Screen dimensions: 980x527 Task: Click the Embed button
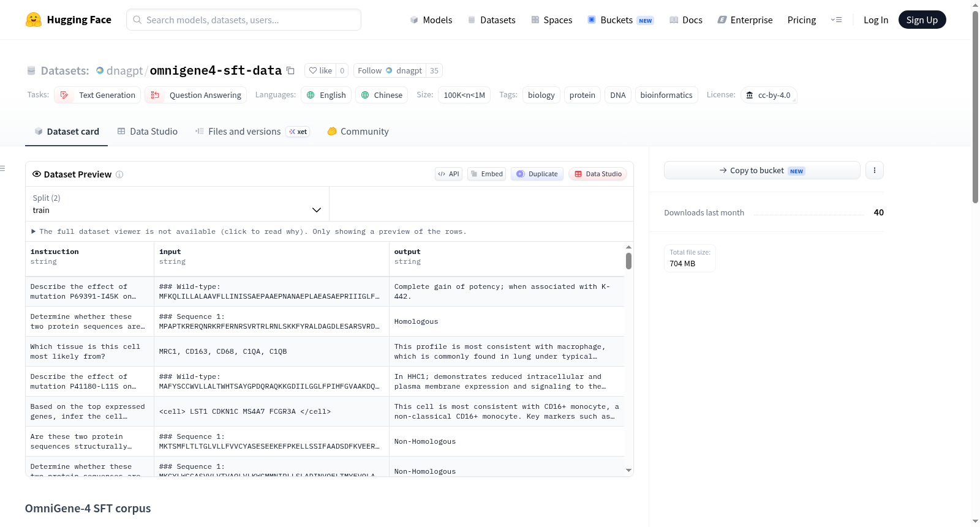(487, 174)
